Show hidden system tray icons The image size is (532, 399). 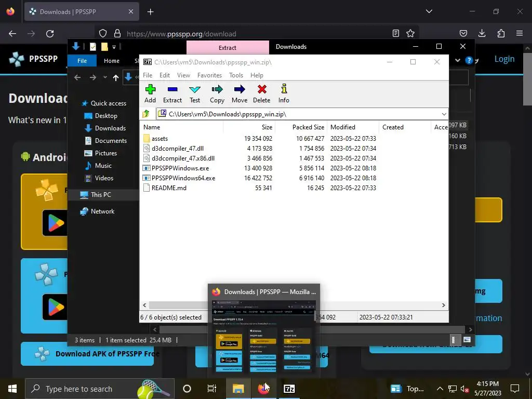tap(440, 389)
